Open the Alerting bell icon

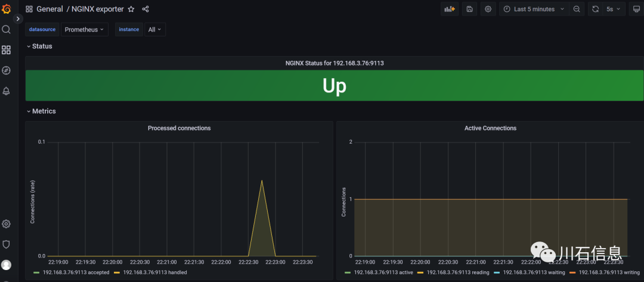pos(6,91)
